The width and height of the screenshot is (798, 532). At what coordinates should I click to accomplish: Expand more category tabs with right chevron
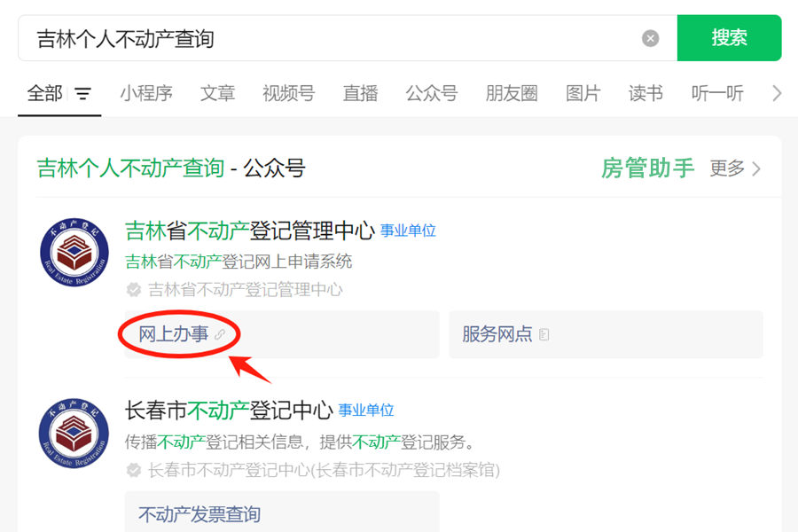pos(777,94)
